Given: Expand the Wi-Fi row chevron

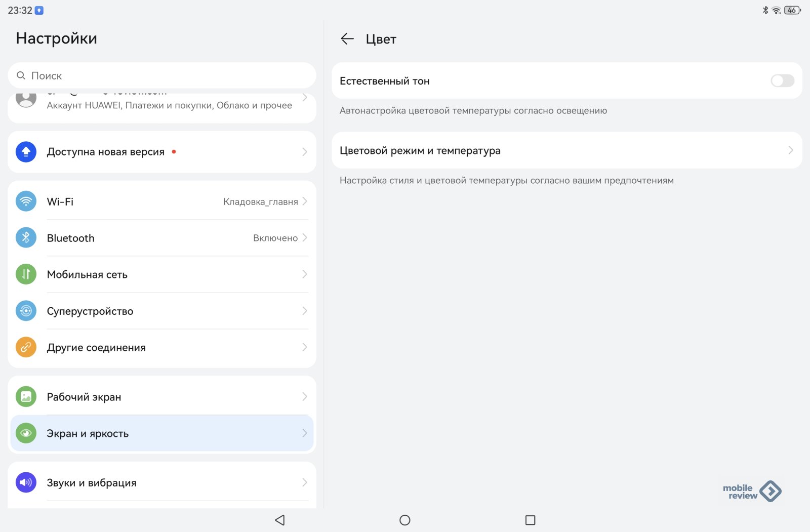Looking at the screenshot, I should point(305,201).
